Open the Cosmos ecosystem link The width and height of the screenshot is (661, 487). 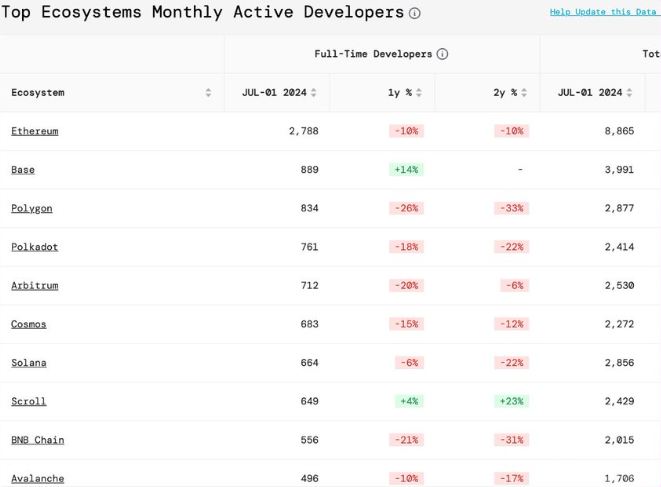pyautogui.click(x=29, y=324)
